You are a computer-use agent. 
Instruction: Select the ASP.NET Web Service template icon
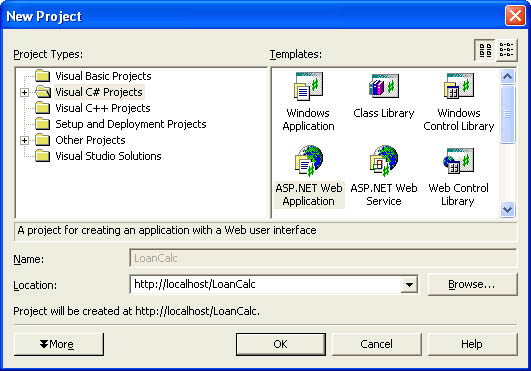coord(384,161)
